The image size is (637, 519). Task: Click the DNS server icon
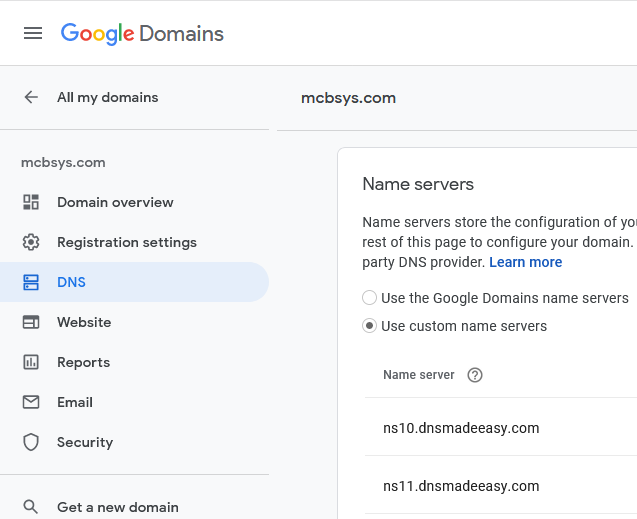(31, 282)
